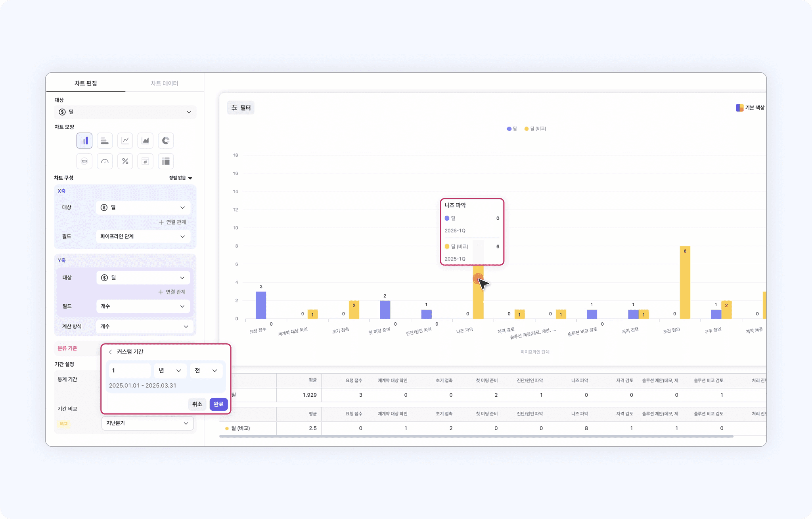Switch to the 차트 데이터 tab
Image resolution: width=812 pixels, height=519 pixels.
(164, 83)
